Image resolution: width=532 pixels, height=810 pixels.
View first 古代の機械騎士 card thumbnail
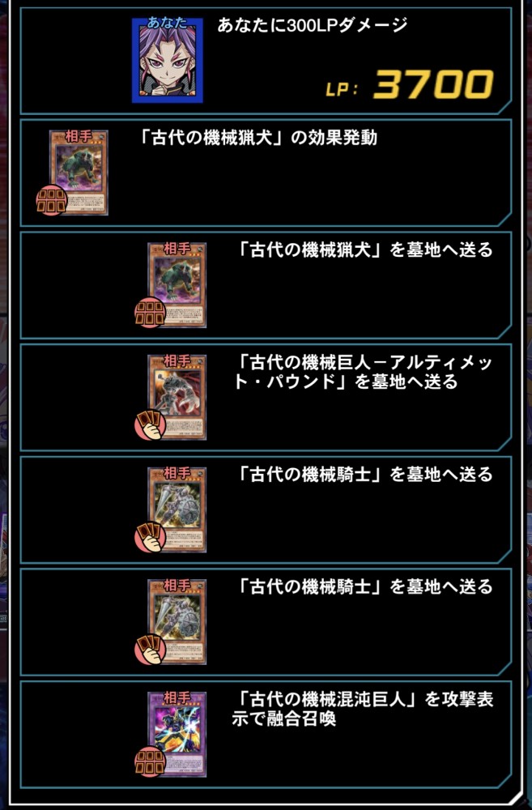(x=177, y=509)
